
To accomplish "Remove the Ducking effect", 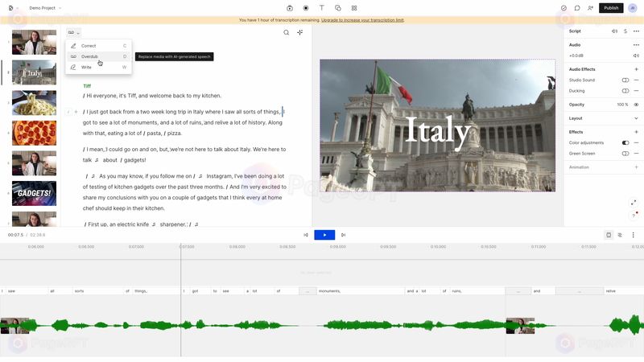I will coord(636,91).
